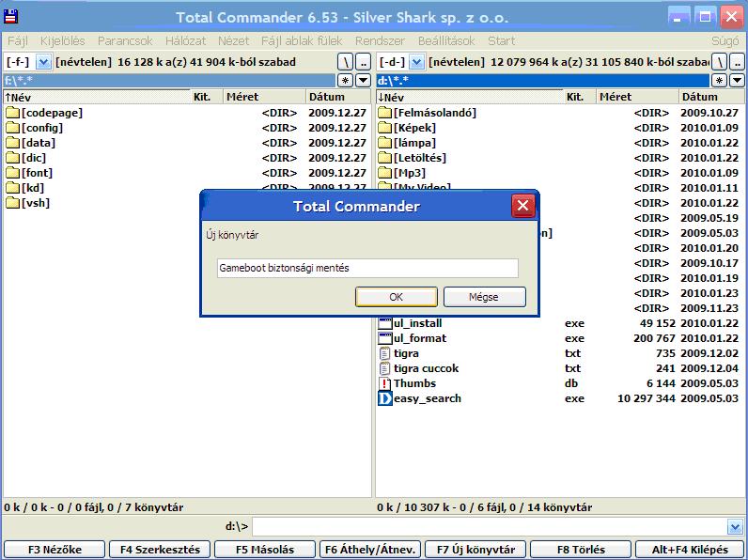The height and width of the screenshot is (560, 748).
Task: Click the new directory name input field
Action: coord(366,268)
